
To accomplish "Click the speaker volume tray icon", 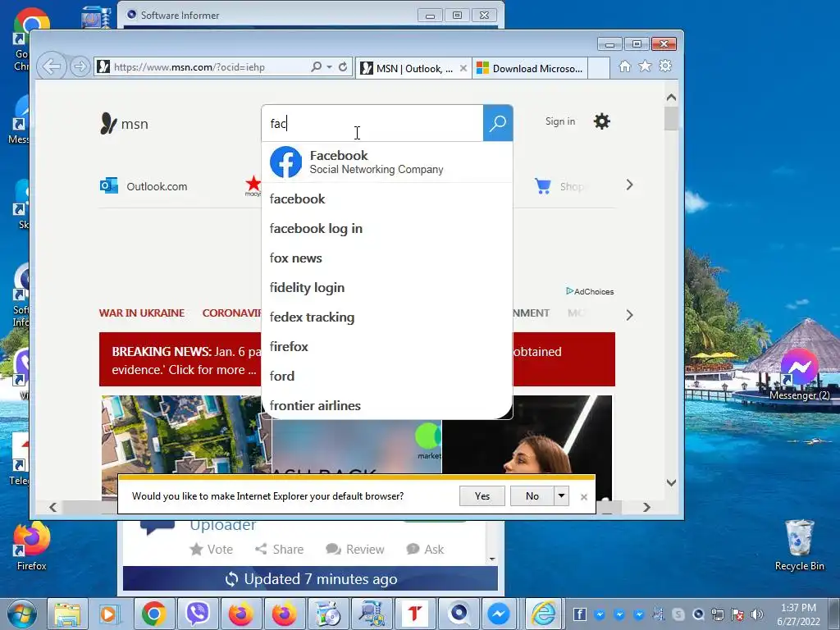I will coord(757,614).
